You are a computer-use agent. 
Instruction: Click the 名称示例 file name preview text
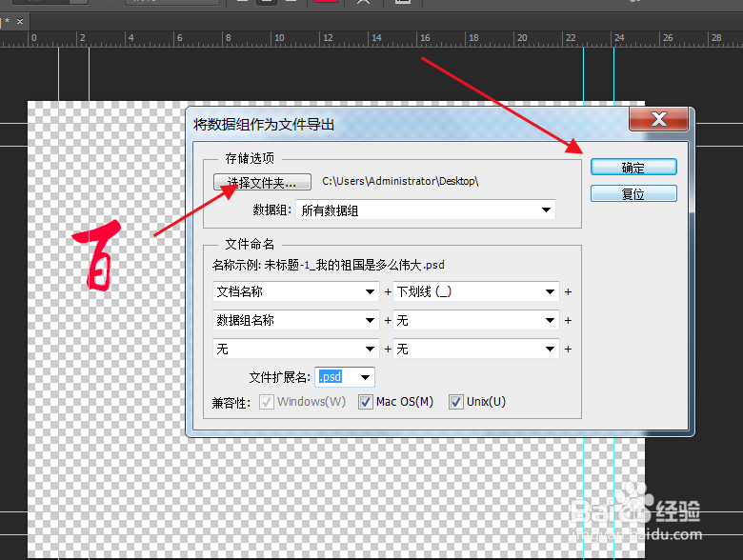coord(329,265)
